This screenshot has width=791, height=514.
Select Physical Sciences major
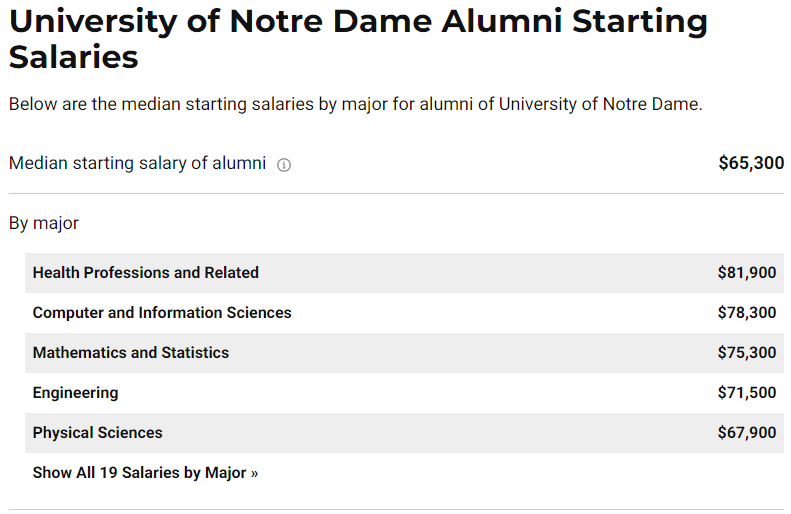tap(97, 432)
